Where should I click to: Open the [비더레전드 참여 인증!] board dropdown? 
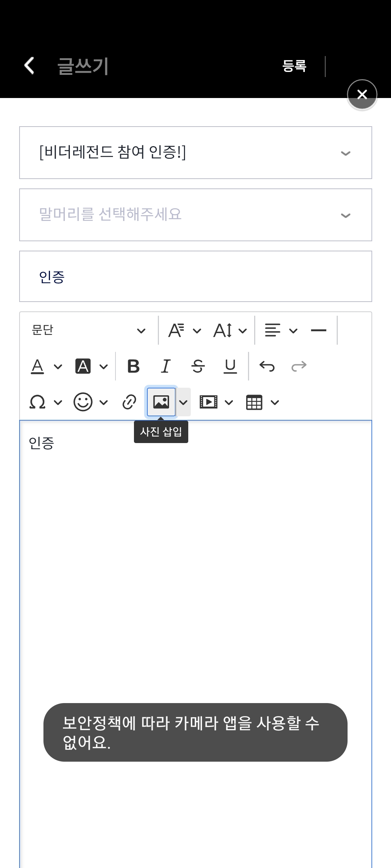(x=195, y=153)
